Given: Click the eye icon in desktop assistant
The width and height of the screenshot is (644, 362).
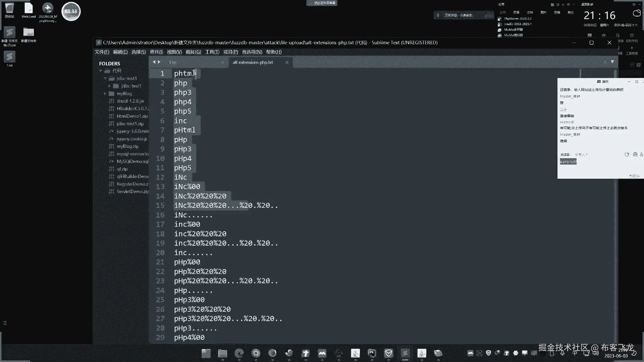Looking at the screenshot, I should tap(604, 36).
